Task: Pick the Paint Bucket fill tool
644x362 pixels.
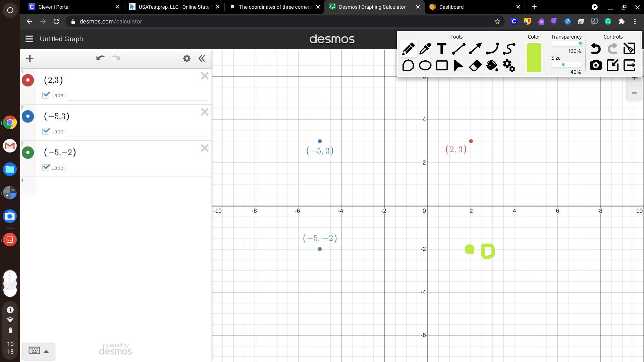Action: click(x=492, y=65)
